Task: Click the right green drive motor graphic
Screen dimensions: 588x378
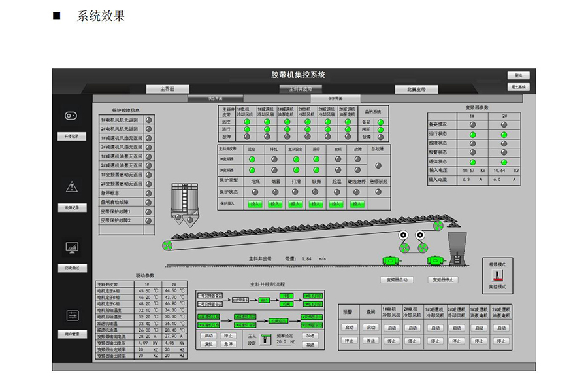Action: click(x=435, y=260)
